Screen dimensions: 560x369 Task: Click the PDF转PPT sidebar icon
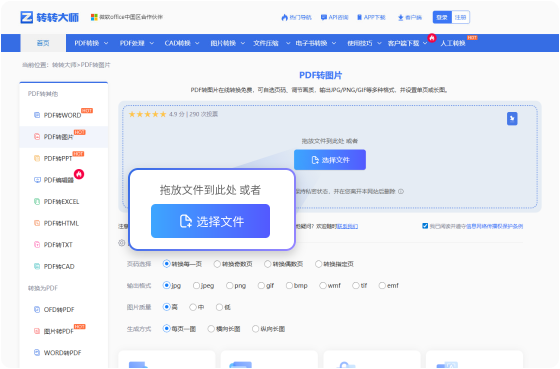37,158
